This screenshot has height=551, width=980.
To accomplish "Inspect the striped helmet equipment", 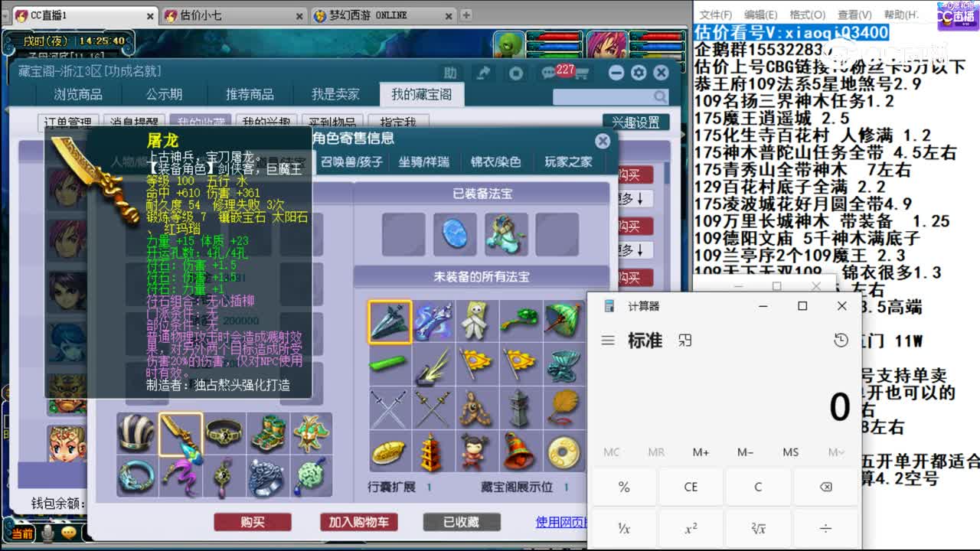I will (137, 434).
